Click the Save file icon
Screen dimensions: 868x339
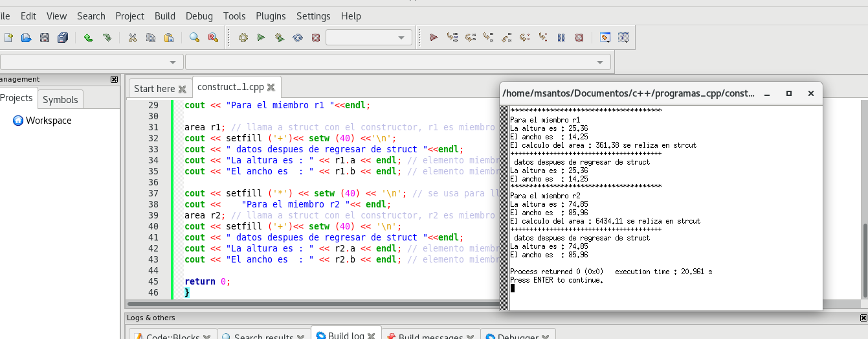[45, 38]
